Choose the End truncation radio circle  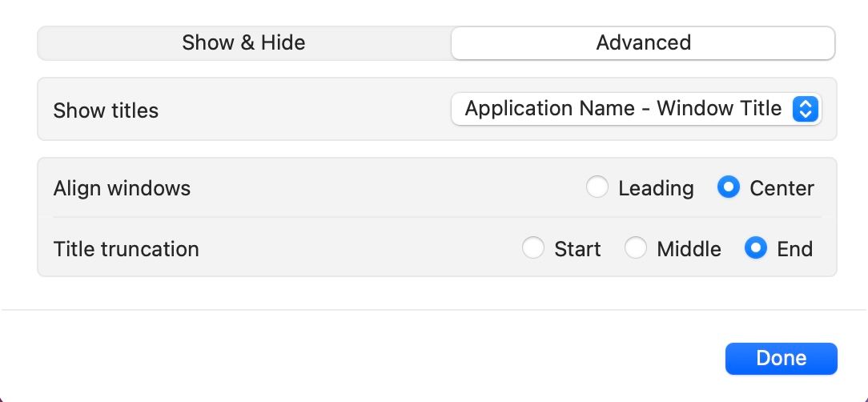click(x=756, y=249)
